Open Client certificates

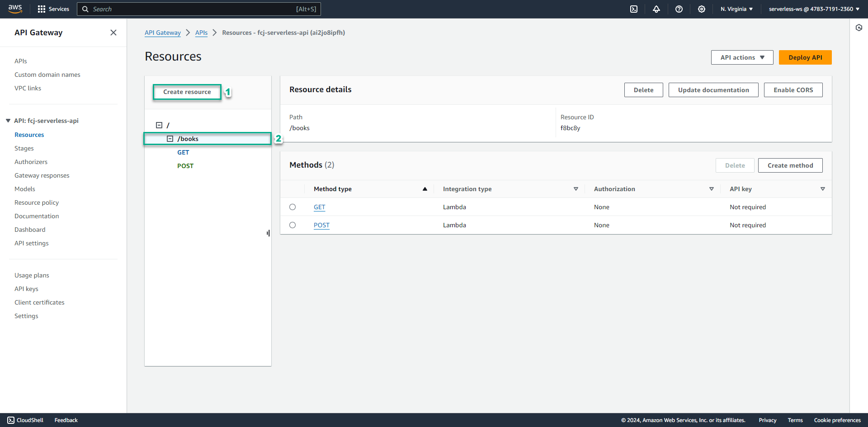(x=39, y=302)
